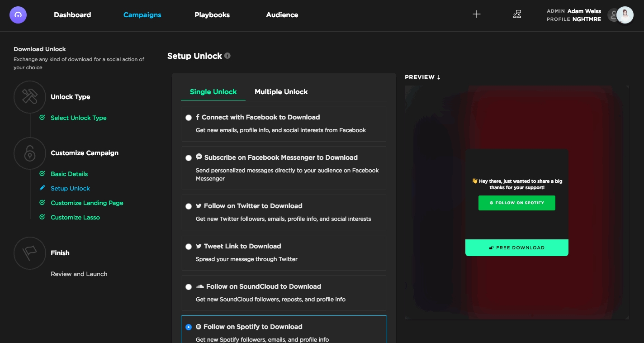Image resolution: width=644 pixels, height=343 pixels.
Task: Click checkmark next to Customize Lasso
Action: 42,217
